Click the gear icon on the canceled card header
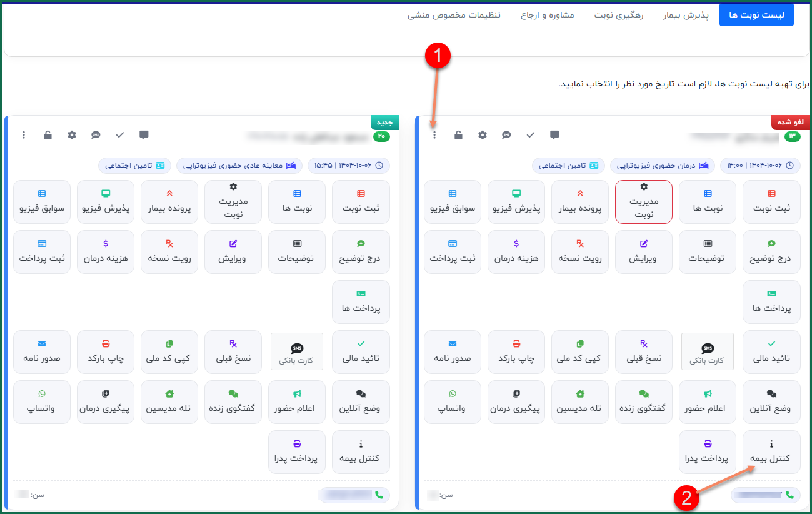Image resolution: width=812 pixels, height=514 pixels. tap(483, 135)
